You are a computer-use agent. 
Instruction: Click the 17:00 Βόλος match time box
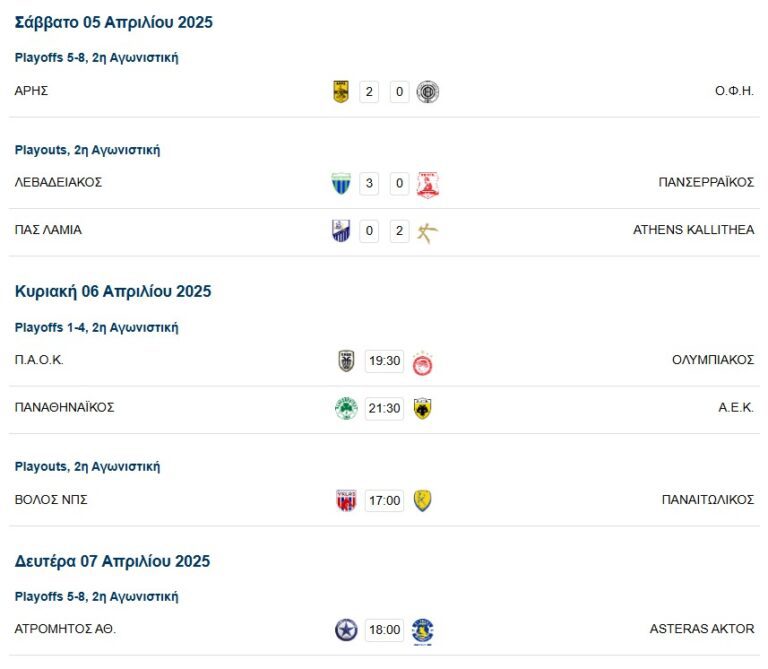384,500
